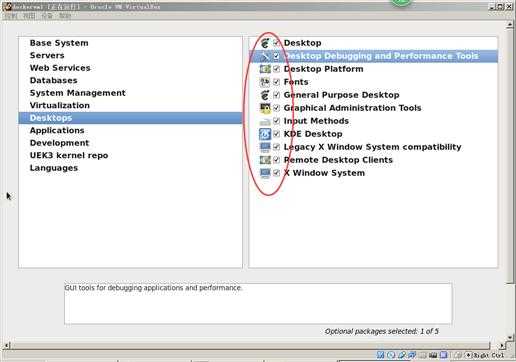Select the System Management category
This screenshot has width=516, height=362.
[x=130, y=93]
